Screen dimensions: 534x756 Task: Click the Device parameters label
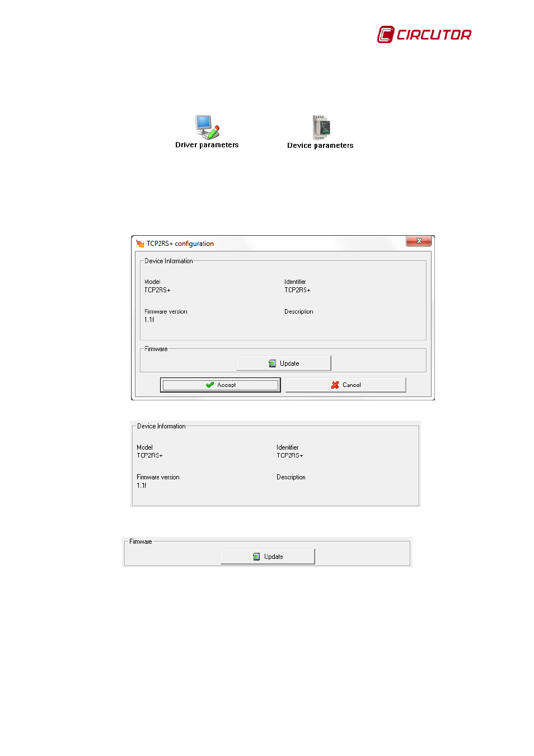click(x=320, y=146)
